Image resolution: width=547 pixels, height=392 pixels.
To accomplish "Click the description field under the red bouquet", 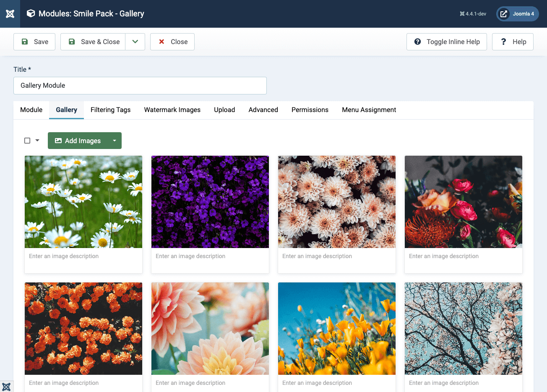I will tap(464, 261).
